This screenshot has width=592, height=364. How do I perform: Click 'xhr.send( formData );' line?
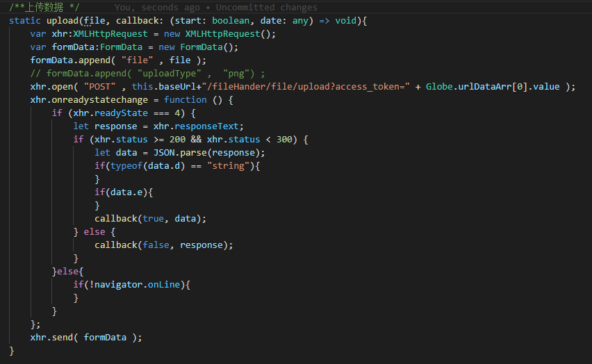pyautogui.click(x=86, y=338)
